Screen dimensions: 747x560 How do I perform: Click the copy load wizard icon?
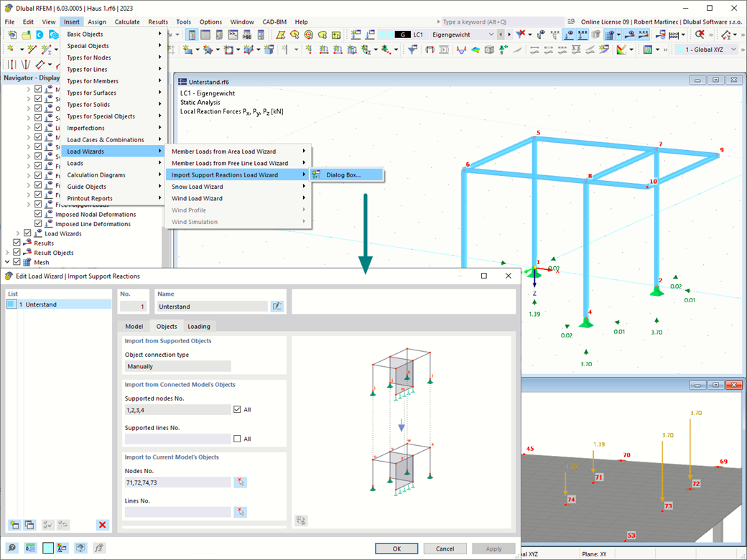point(29,525)
